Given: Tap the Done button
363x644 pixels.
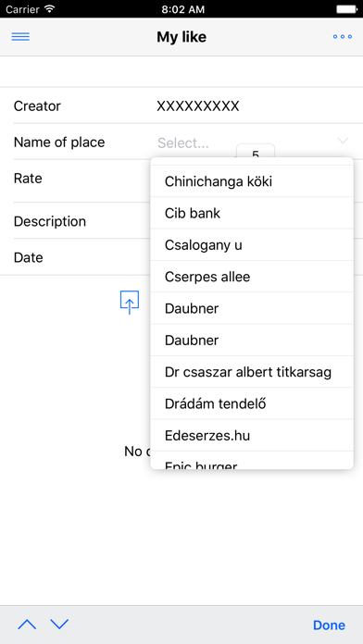Looking at the screenshot, I should tap(329, 625).
